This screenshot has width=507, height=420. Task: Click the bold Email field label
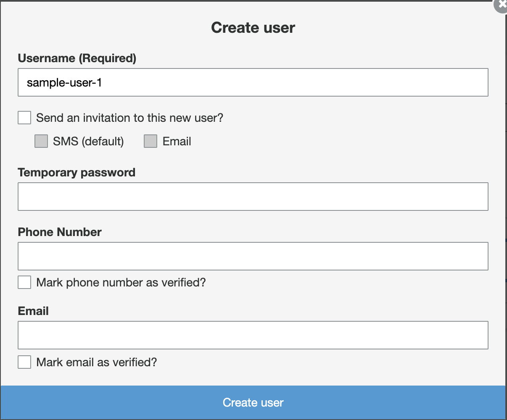(x=33, y=311)
